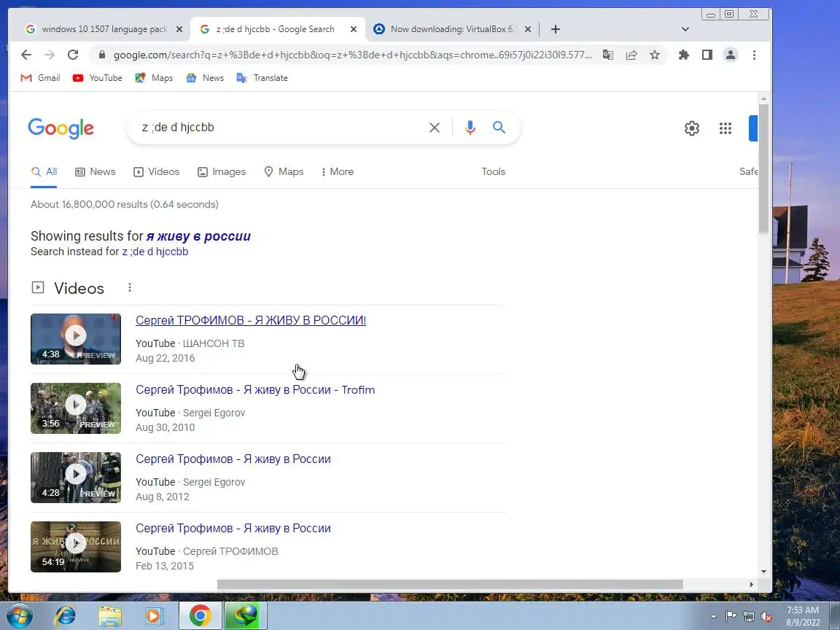Open Gmail bookmark
Viewport: 840px width, 630px height.
coord(40,78)
